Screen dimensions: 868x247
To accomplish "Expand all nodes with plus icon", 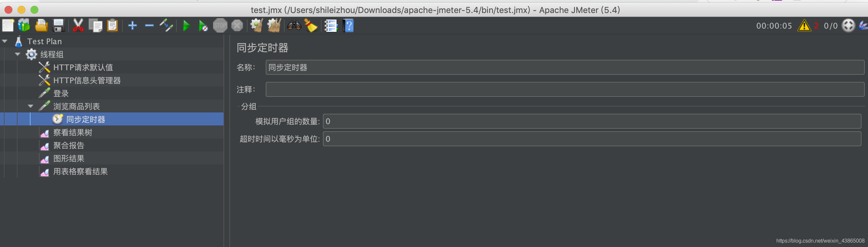I will (x=133, y=26).
